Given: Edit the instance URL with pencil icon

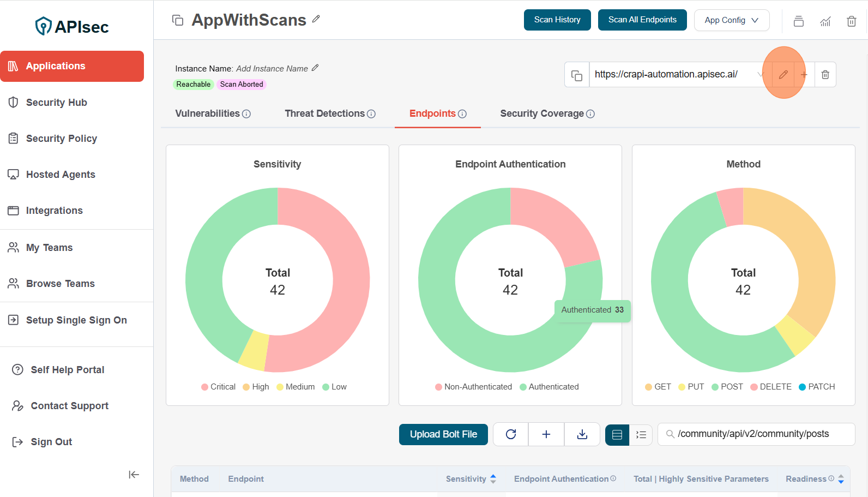Looking at the screenshot, I should click(x=783, y=75).
